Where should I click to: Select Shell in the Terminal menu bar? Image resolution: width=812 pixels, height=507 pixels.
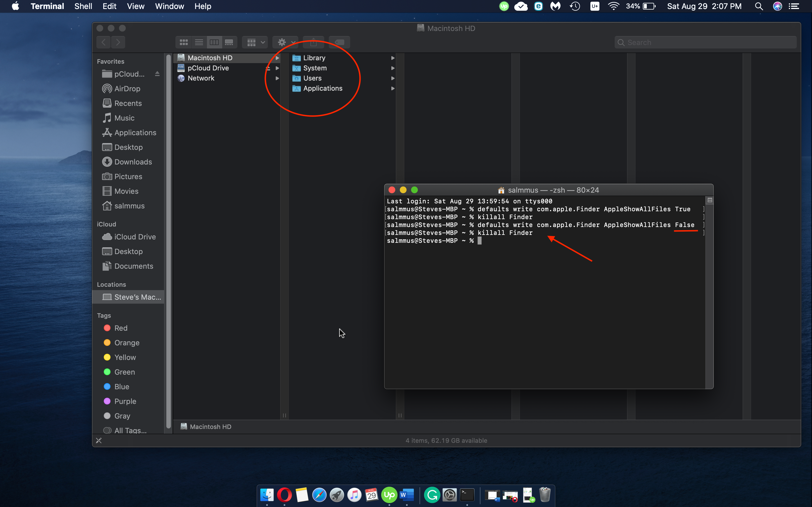tap(79, 6)
